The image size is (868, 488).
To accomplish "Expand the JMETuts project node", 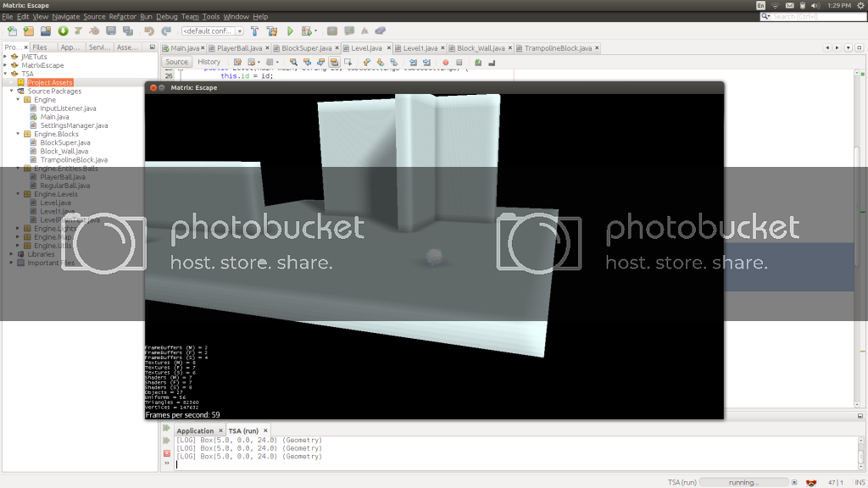I will (x=6, y=57).
